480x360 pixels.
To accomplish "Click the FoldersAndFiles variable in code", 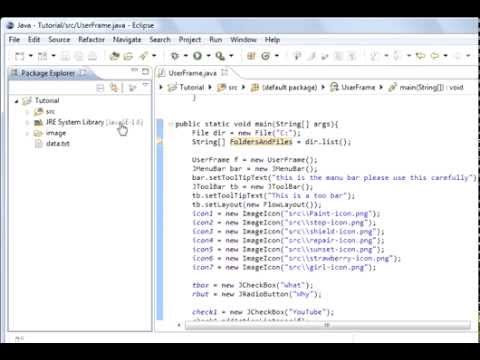I will [261, 142].
